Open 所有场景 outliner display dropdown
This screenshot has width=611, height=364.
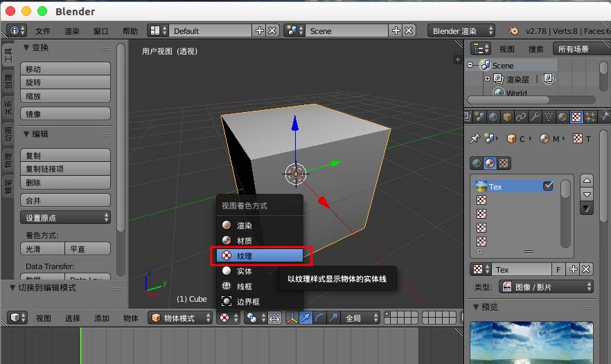[582, 49]
